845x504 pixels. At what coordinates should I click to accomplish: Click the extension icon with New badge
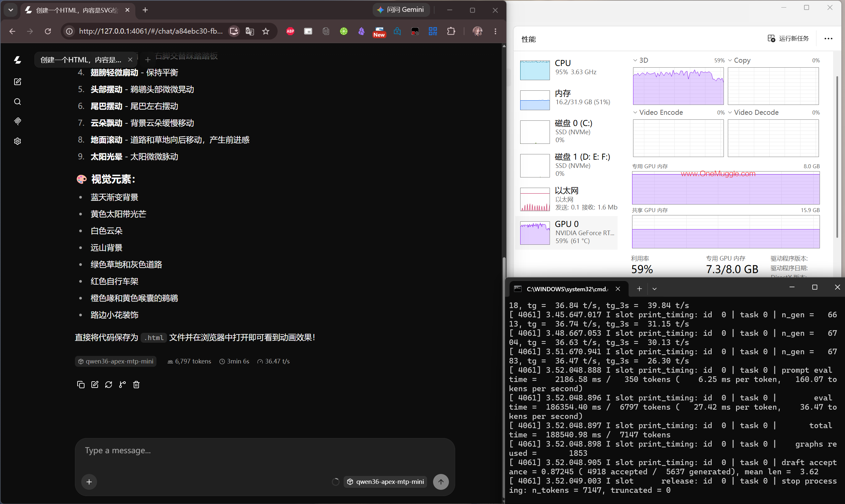379,32
